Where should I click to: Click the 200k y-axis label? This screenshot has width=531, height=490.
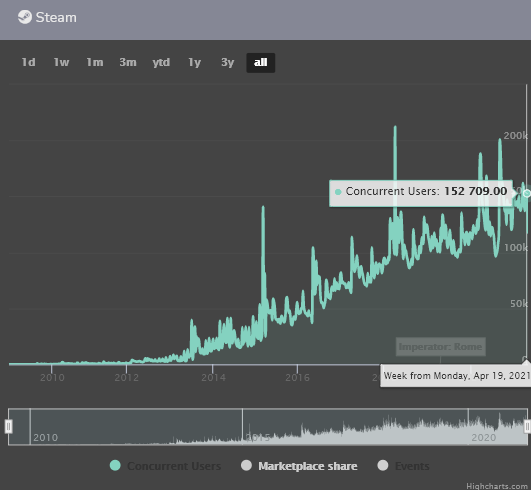click(x=515, y=135)
